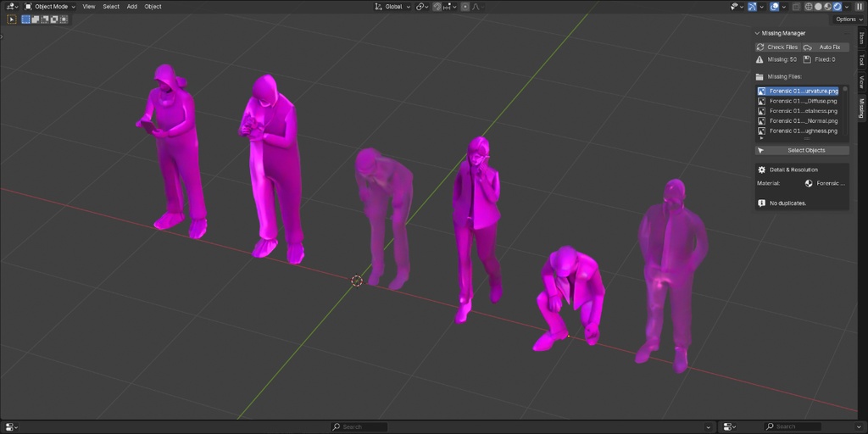The height and width of the screenshot is (434, 868).
Task: Click the pause render preview icon
Action: pos(860,7)
